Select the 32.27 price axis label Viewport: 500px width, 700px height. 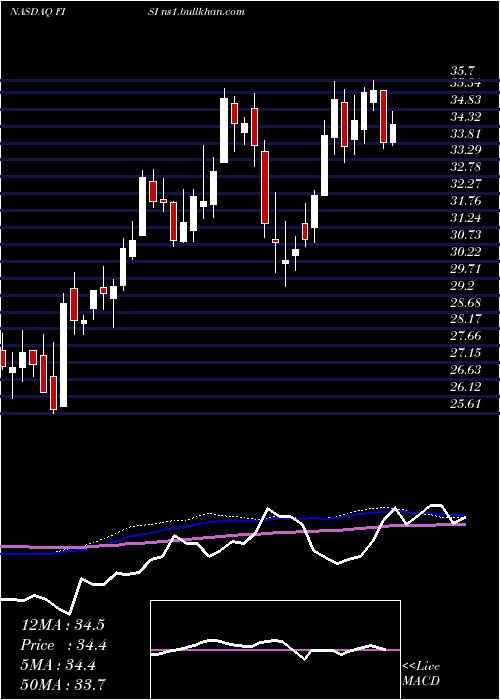(x=466, y=184)
